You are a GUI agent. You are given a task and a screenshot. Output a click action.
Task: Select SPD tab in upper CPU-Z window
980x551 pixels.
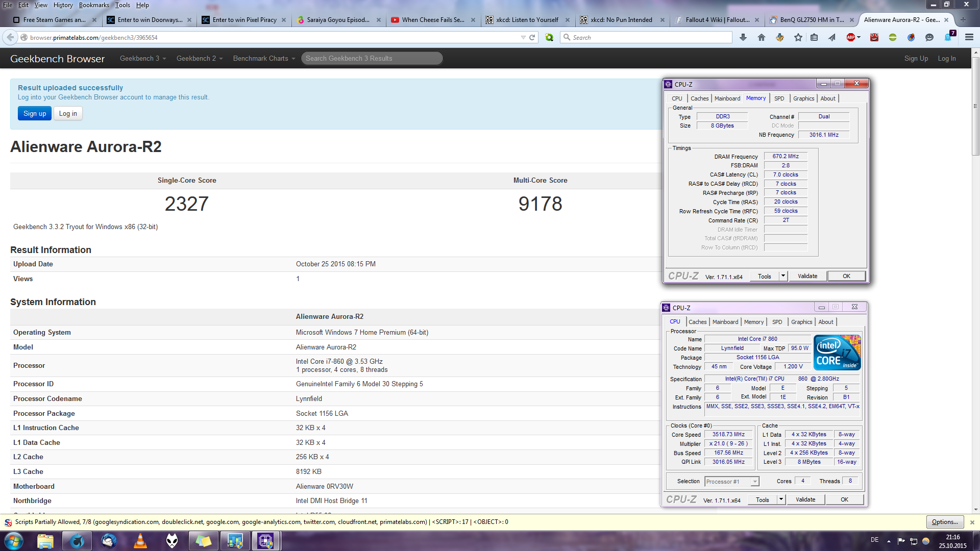tap(779, 98)
